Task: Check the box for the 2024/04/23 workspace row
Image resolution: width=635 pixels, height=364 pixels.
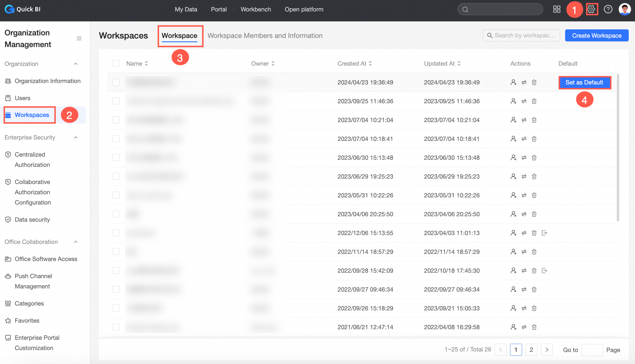Action: [116, 82]
